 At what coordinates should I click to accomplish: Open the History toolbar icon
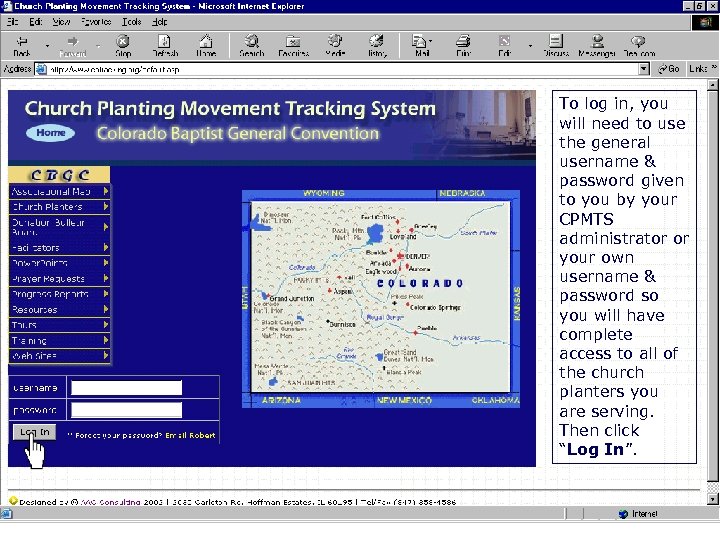click(x=377, y=45)
